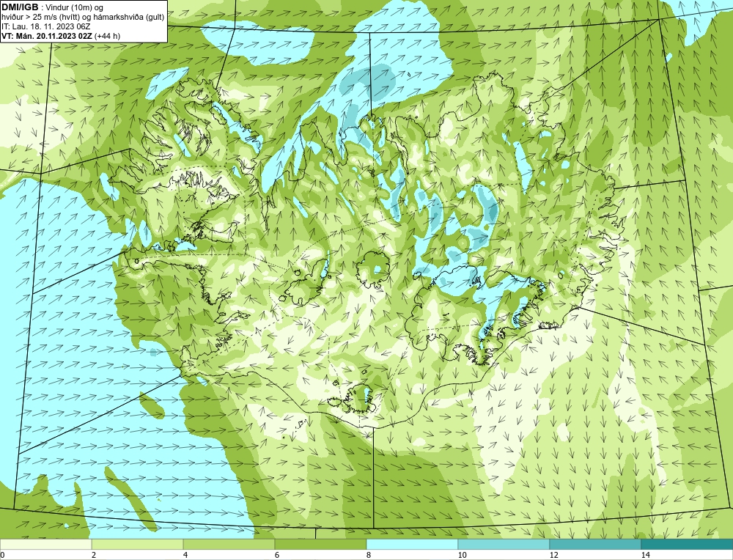This screenshot has width=733, height=560.
Task: Click the darker green 6–8 m/s swatch
Action: click(x=321, y=544)
